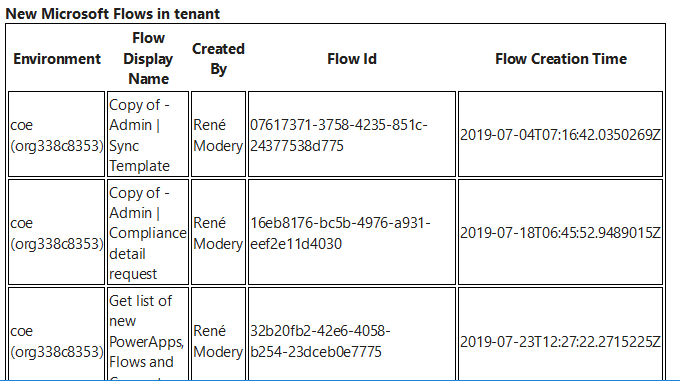680x381 pixels.
Task: Click the Flow Creation Time header
Action: [561, 59]
